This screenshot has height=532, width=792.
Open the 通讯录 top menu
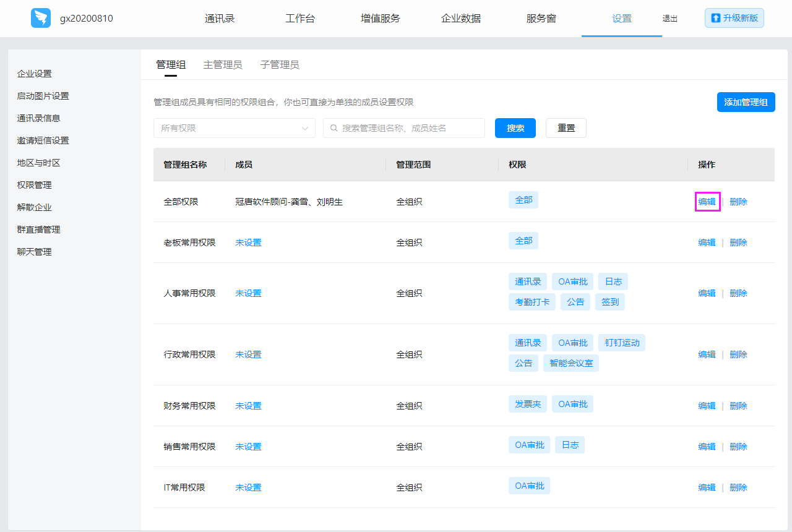220,19
